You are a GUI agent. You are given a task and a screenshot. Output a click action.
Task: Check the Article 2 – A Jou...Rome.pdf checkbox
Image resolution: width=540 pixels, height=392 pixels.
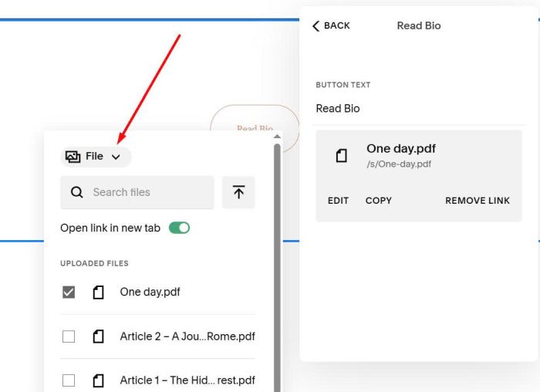click(x=69, y=336)
